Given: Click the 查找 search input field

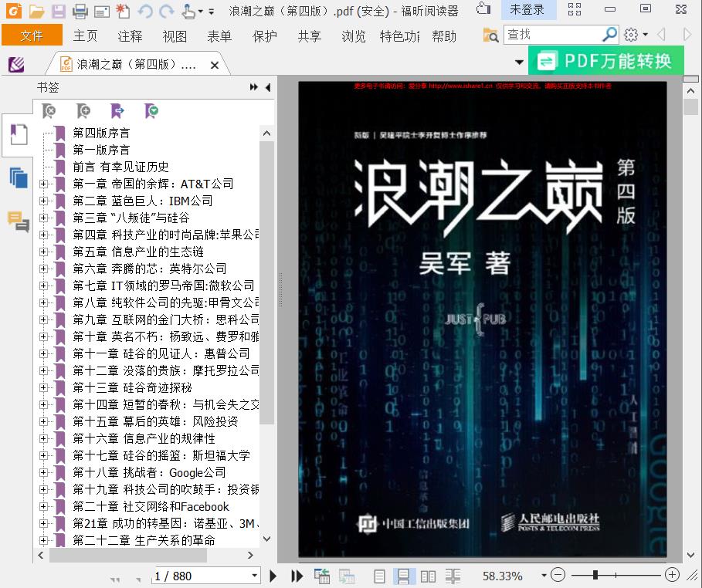Looking at the screenshot, I should tap(554, 35).
